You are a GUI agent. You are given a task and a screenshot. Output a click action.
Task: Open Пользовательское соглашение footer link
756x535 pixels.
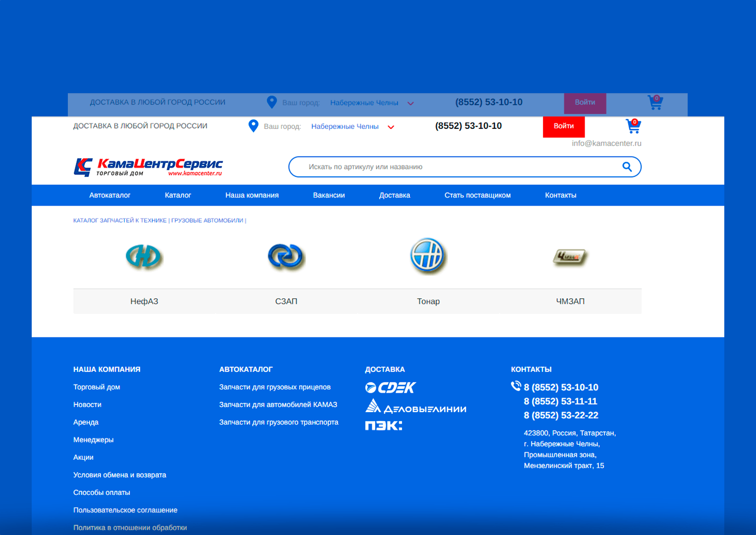pos(125,510)
